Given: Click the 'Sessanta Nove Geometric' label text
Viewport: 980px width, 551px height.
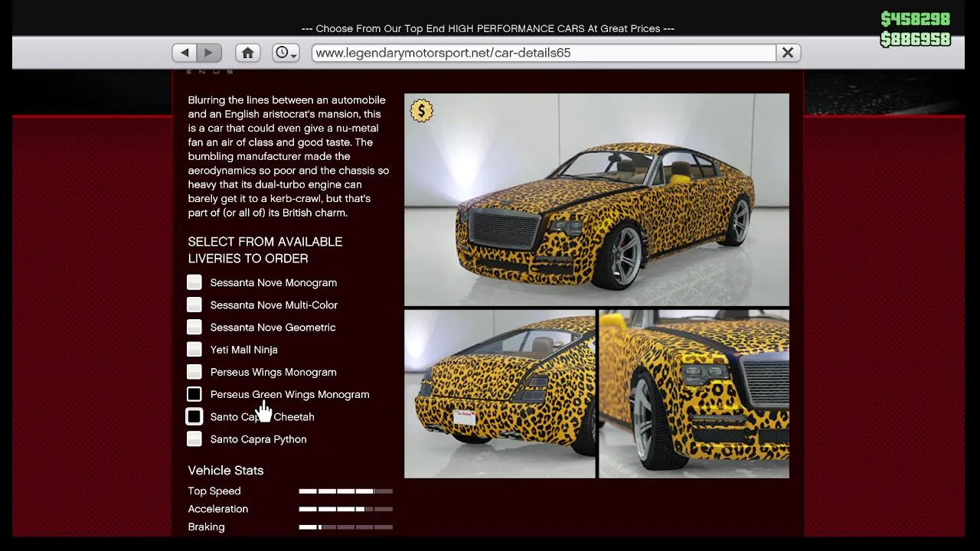Looking at the screenshot, I should pyautogui.click(x=273, y=328).
